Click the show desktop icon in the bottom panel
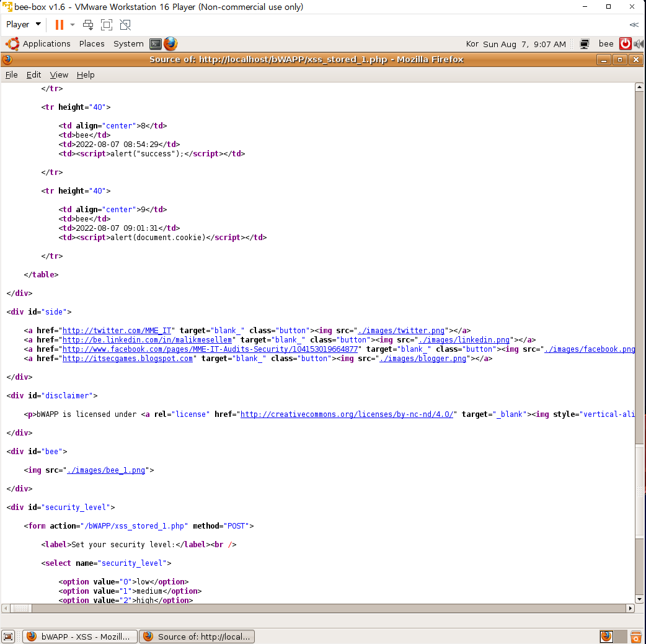 pos(8,637)
